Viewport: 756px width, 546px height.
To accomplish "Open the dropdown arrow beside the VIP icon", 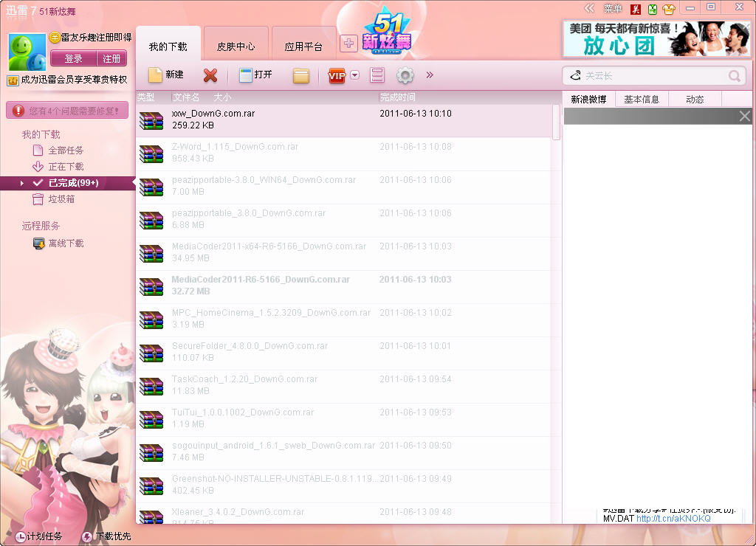I will click(x=355, y=75).
